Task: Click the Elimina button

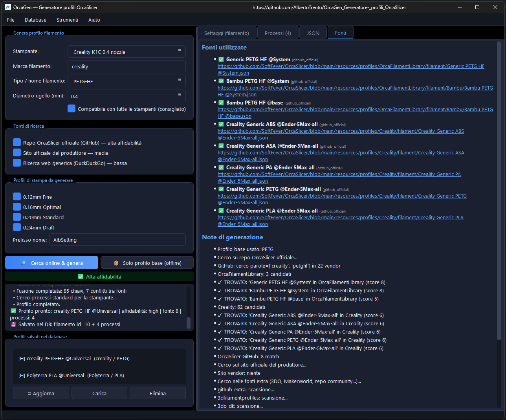Action: pos(158,393)
